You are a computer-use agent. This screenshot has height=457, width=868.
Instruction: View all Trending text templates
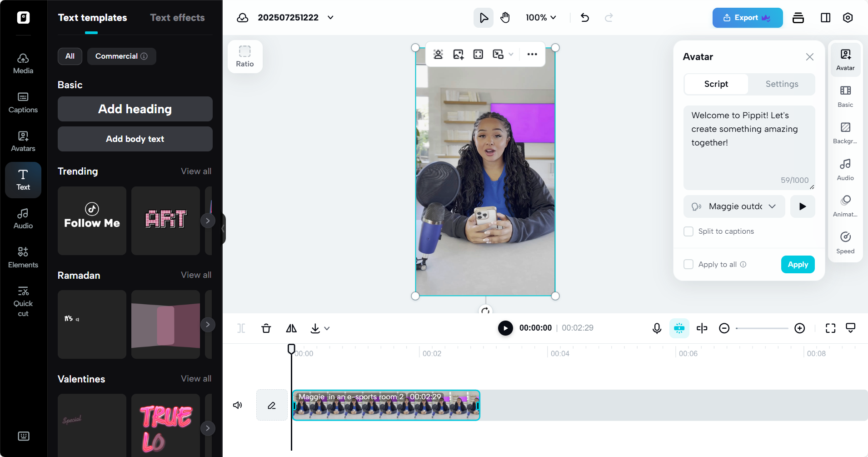tap(196, 171)
